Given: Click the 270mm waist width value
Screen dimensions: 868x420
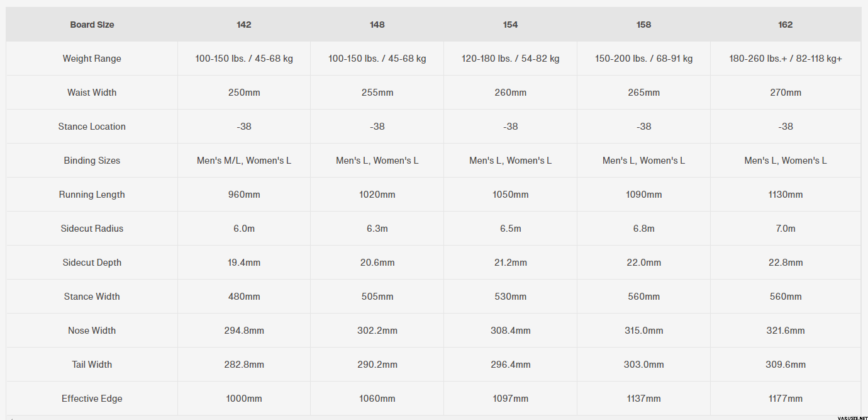Looking at the screenshot, I should 786,93.
